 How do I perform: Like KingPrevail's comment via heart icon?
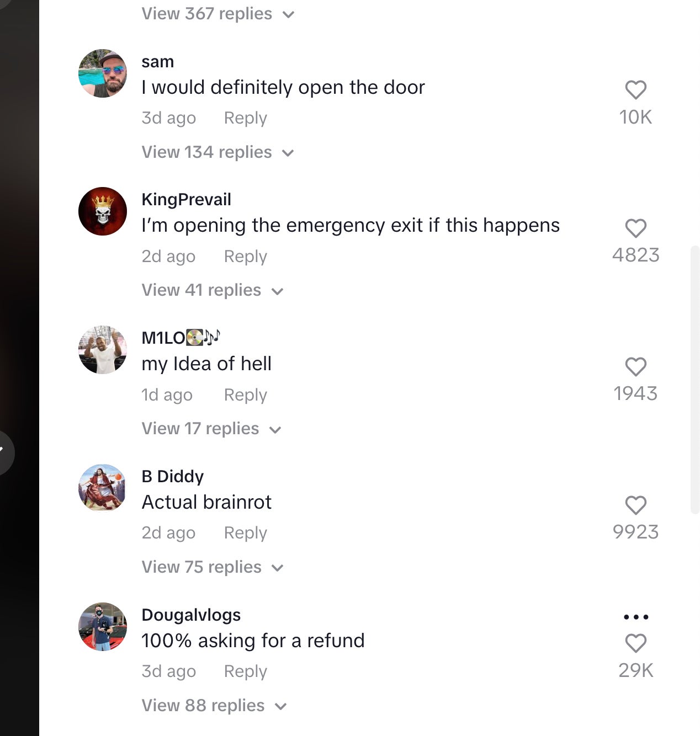[635, 228]
